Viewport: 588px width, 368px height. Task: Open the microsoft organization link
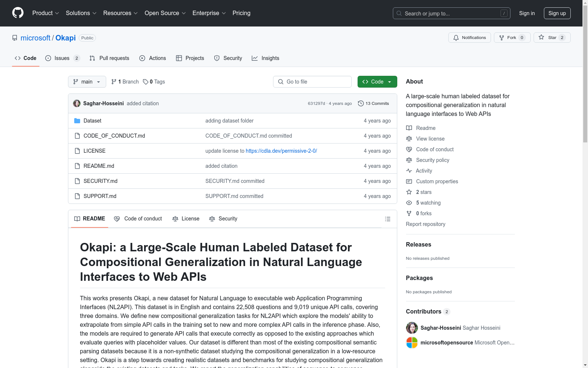35,38
